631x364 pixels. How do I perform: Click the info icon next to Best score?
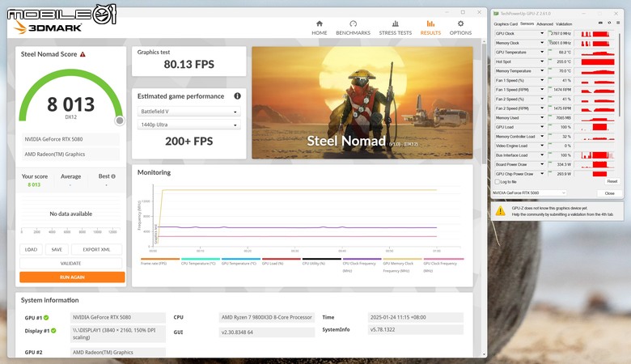pos(113,176)
